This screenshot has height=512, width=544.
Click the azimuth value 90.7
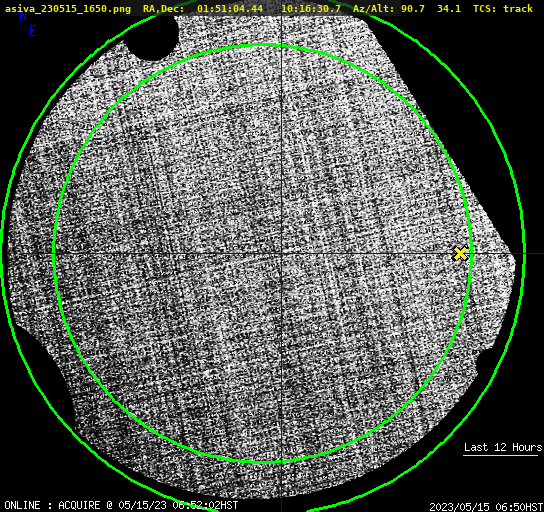point(413,8)
